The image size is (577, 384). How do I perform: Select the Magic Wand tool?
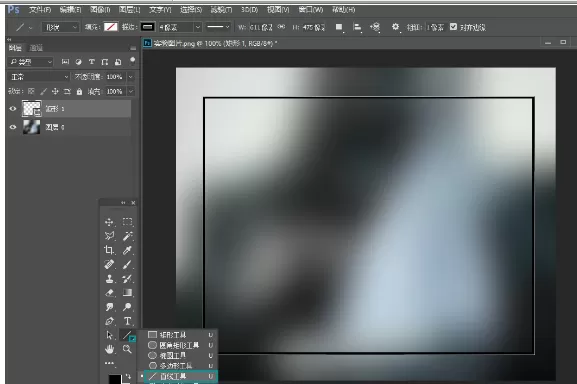click(127, 236)
